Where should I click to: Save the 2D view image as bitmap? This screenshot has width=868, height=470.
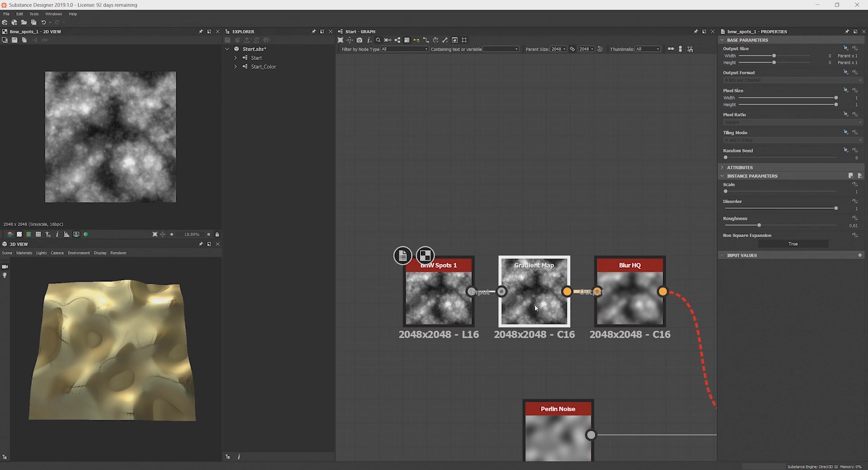pos(14,40)
